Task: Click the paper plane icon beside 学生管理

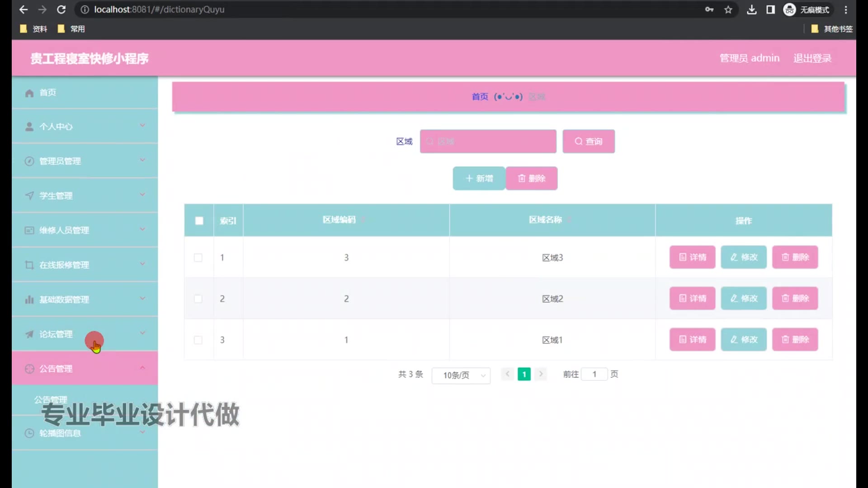Action: [29, 196]
